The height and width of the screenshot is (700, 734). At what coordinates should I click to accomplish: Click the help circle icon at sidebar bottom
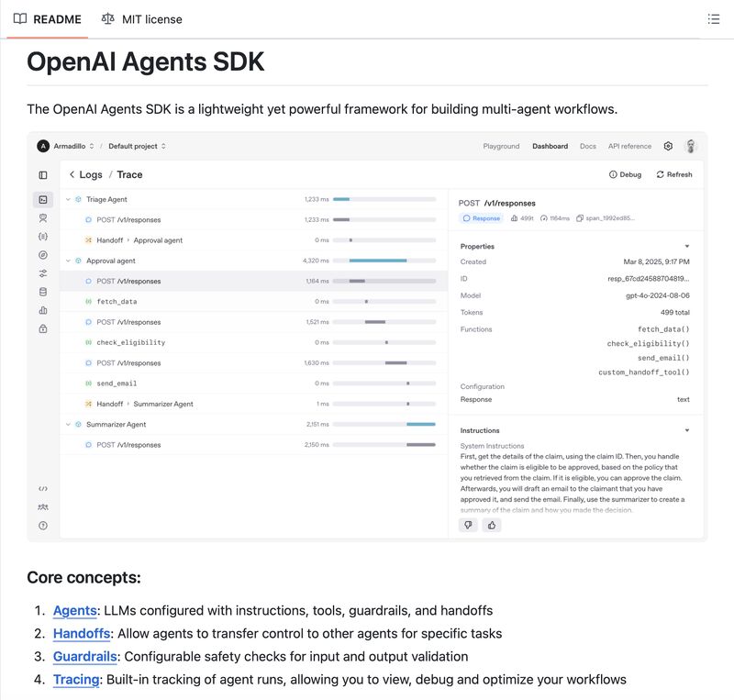pos(43,526)
